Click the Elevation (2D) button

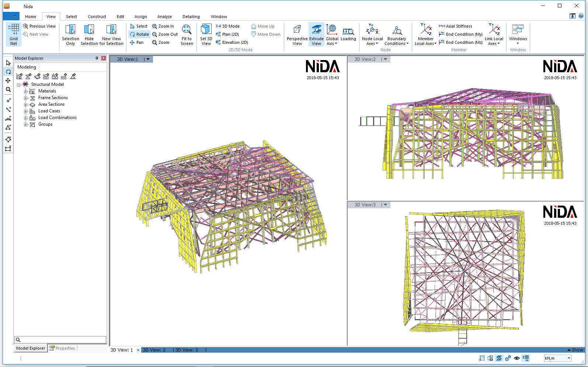click(232, 42)
